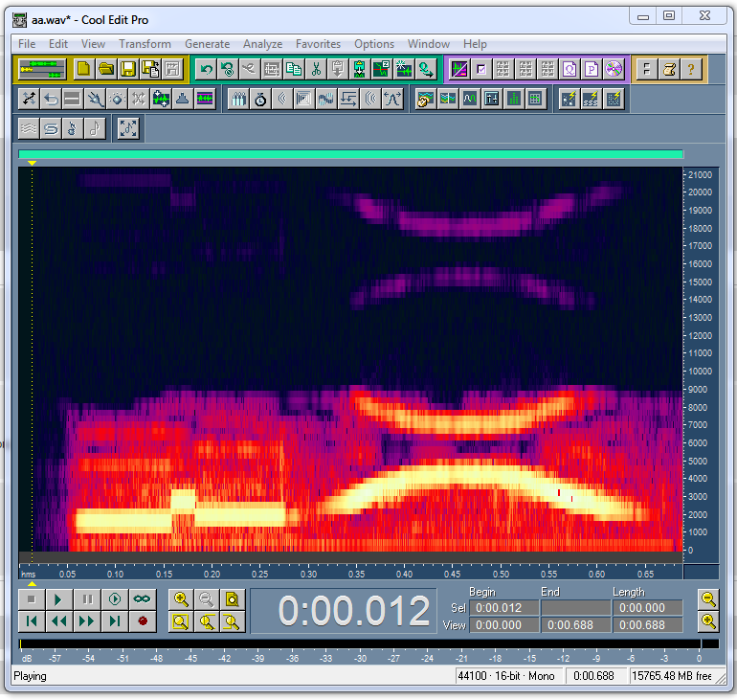Toggle the checkbox icon in the purple toolbar

click(481, 69)
